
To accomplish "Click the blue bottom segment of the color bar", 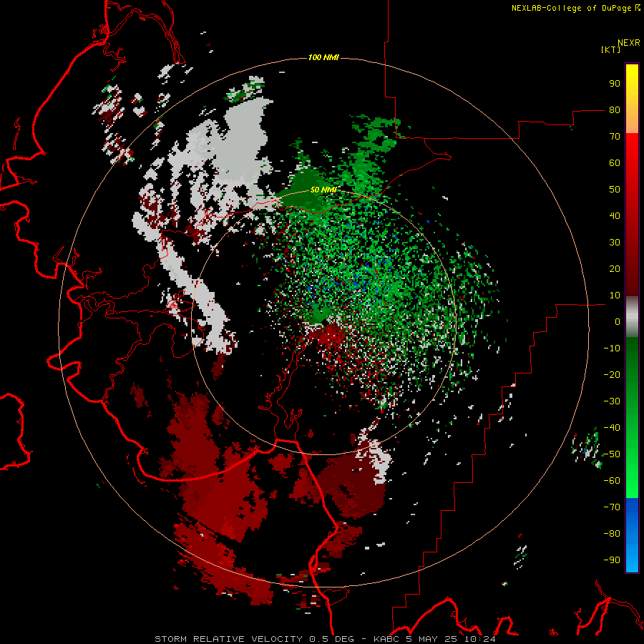I will (x=632, y=535).
